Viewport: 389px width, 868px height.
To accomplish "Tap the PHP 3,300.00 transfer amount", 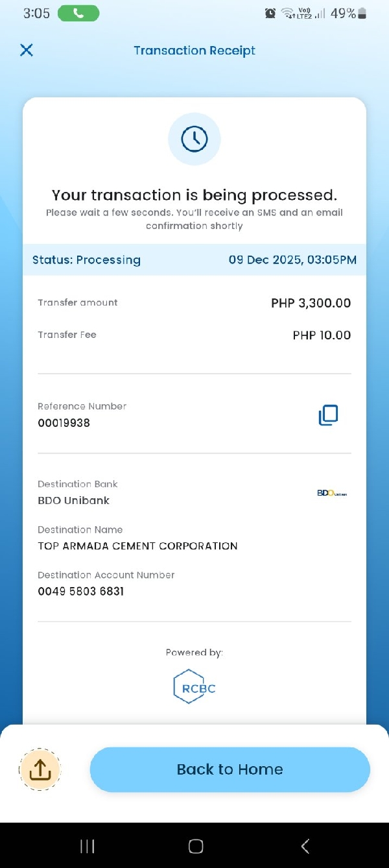I will (x=311, y=303).
